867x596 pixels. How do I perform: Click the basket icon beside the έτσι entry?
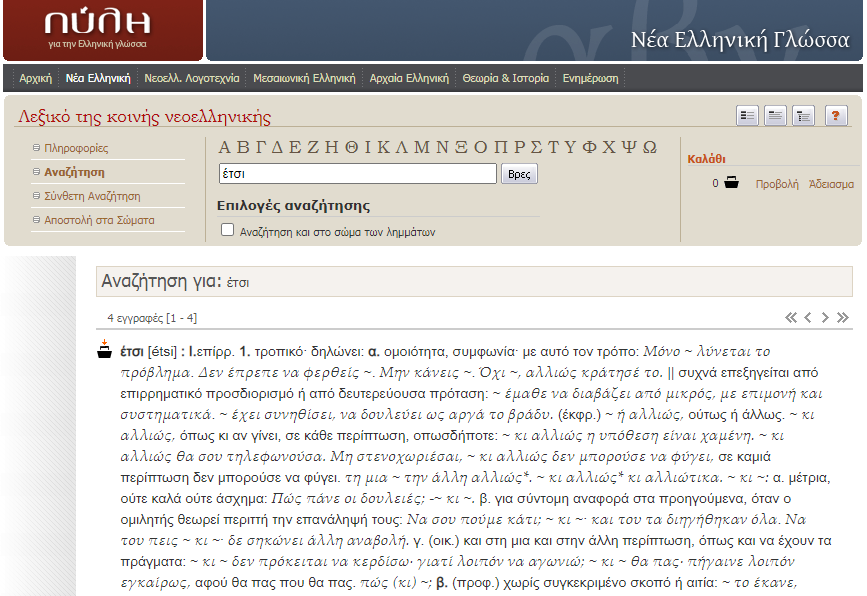click(x=104, y=352)
